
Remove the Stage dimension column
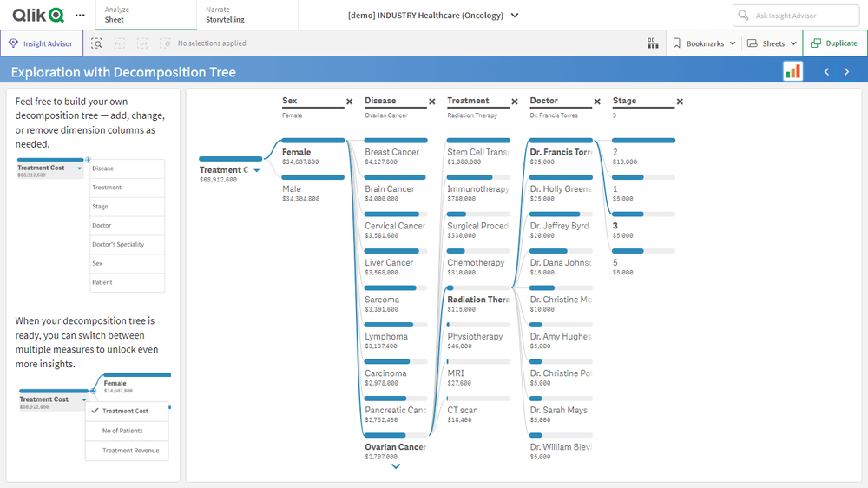680,102
